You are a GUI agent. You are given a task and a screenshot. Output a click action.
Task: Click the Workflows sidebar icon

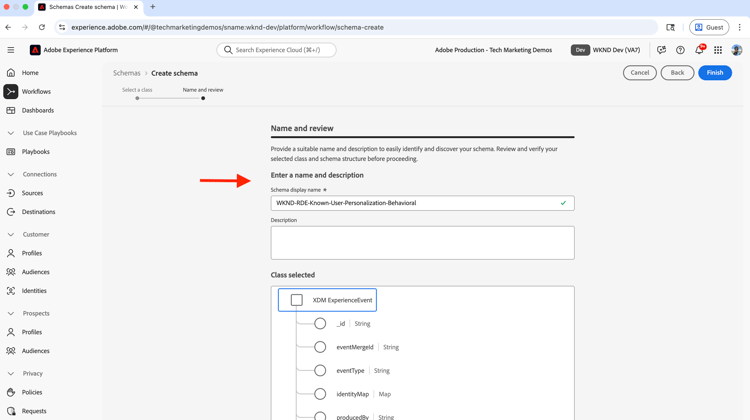tap(11, 92)
